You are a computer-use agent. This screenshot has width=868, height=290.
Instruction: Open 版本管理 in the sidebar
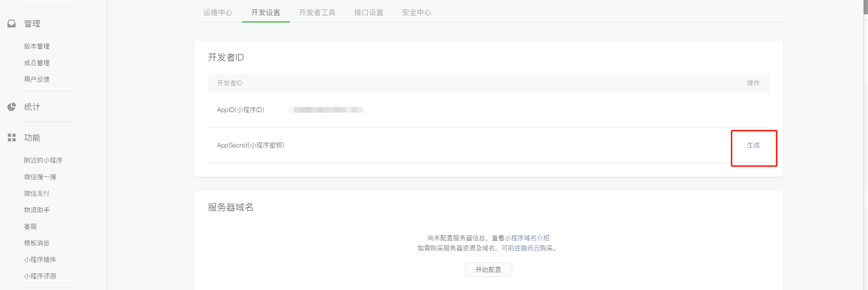[x=37, y=46]
